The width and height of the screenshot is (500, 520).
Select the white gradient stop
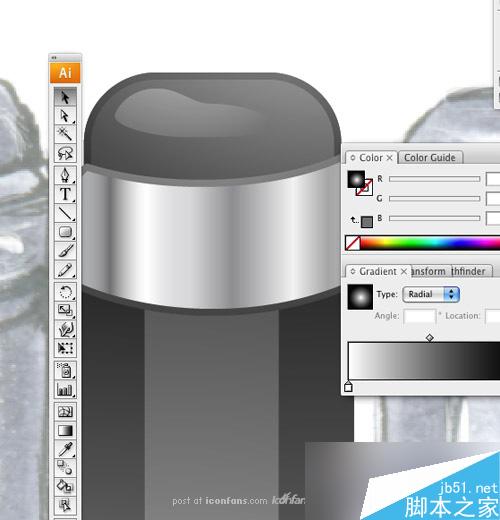(x=348, y=387)
